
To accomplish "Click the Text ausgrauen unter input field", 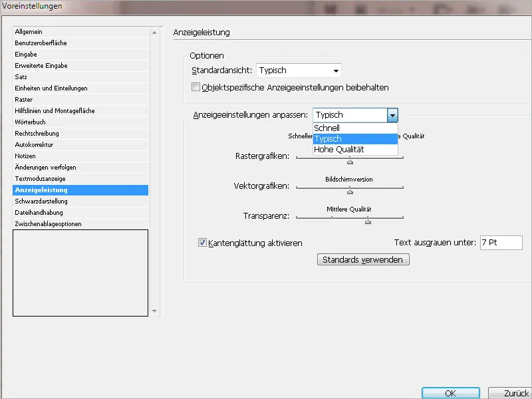I will (x=501, y=243).
